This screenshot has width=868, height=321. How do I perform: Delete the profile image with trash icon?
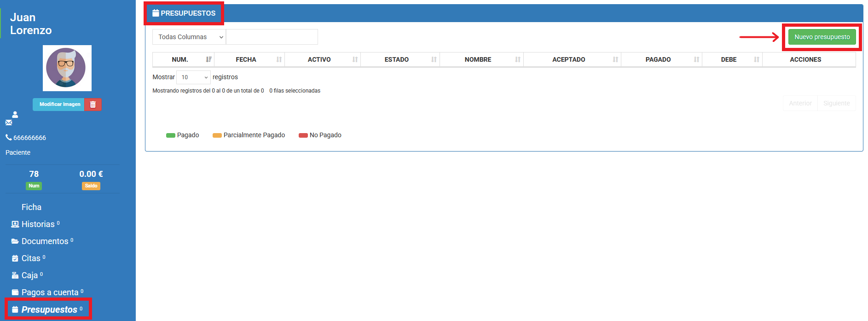pos(93,105)
